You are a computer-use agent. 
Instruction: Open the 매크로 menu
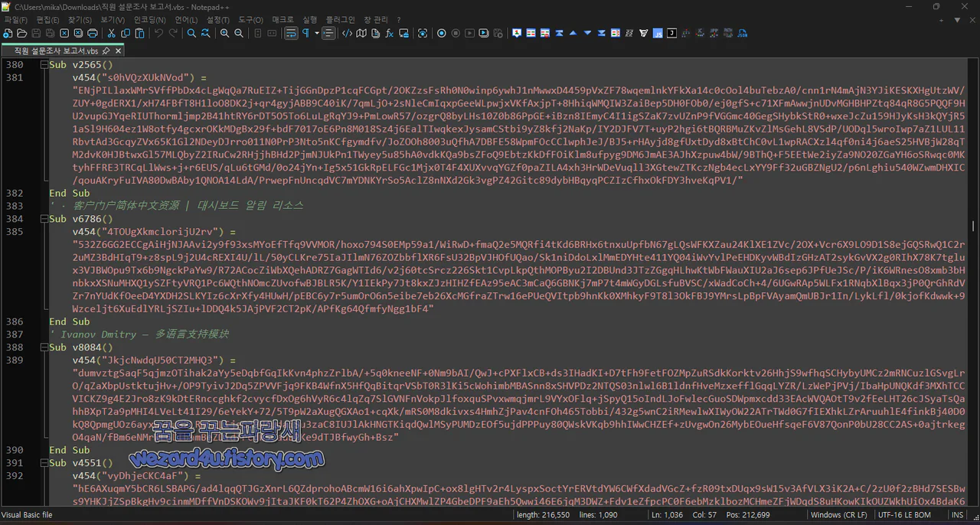[283, 19]
